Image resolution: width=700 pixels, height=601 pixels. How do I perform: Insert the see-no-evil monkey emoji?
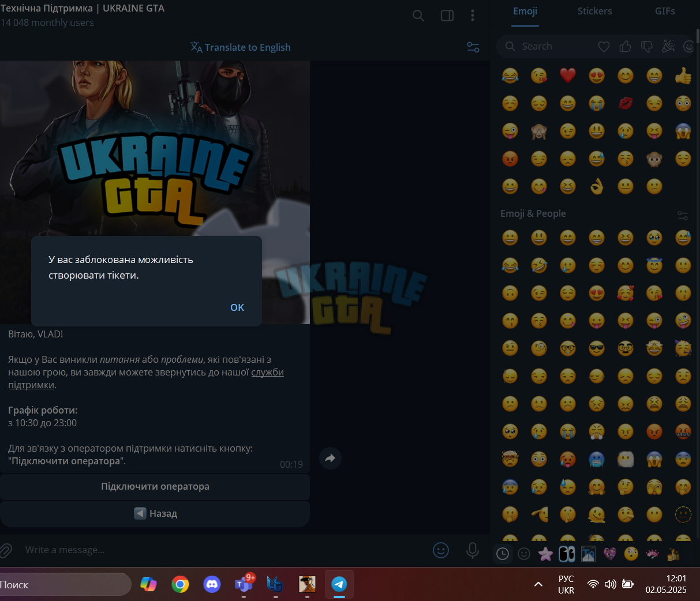coord(539,131)
